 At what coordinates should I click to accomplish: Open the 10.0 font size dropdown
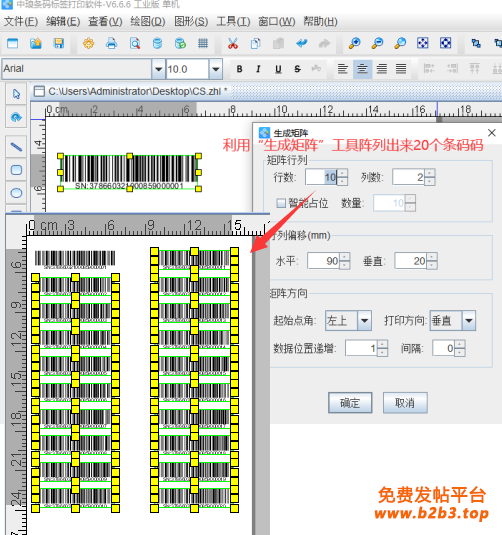(216, 69)
